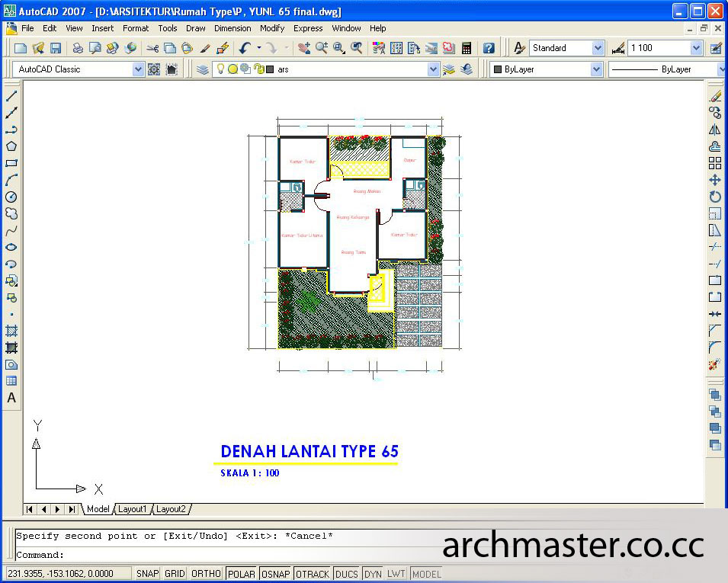Image resolution: width=728 pixels, height=583 pixels.
Task: Expand the ByLayer linetype dropdown
Action: [720, 69]
